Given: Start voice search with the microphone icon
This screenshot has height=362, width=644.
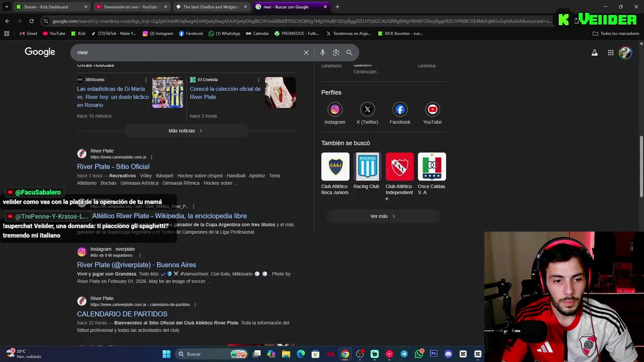Looking at the screenshot, I should (x=323, y=52).
